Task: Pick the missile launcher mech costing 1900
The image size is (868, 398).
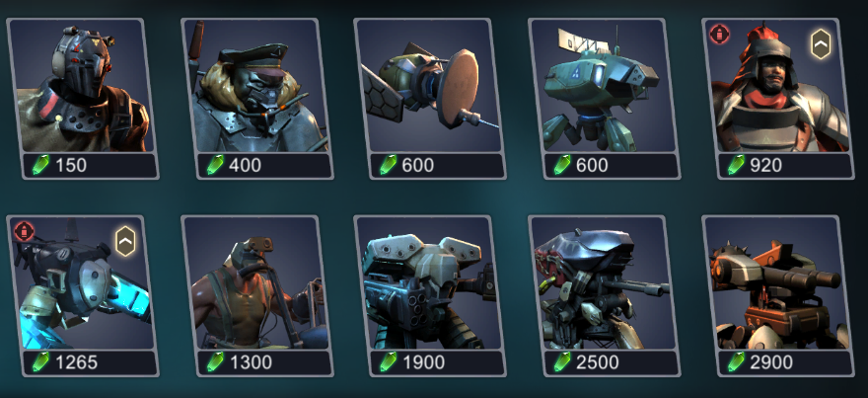Action: tap(430, 295)
